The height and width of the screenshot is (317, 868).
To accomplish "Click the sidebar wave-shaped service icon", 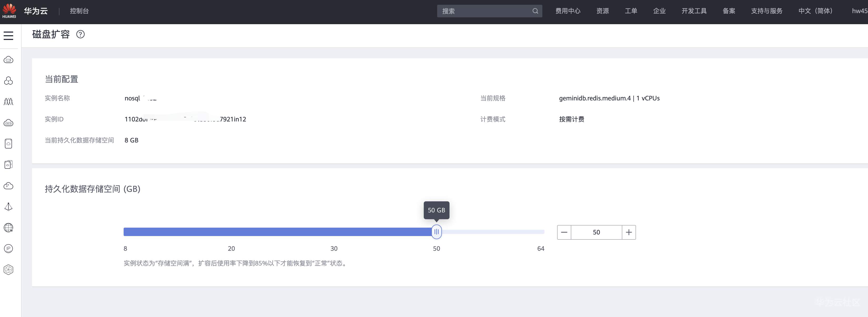I will coord(8,102).
